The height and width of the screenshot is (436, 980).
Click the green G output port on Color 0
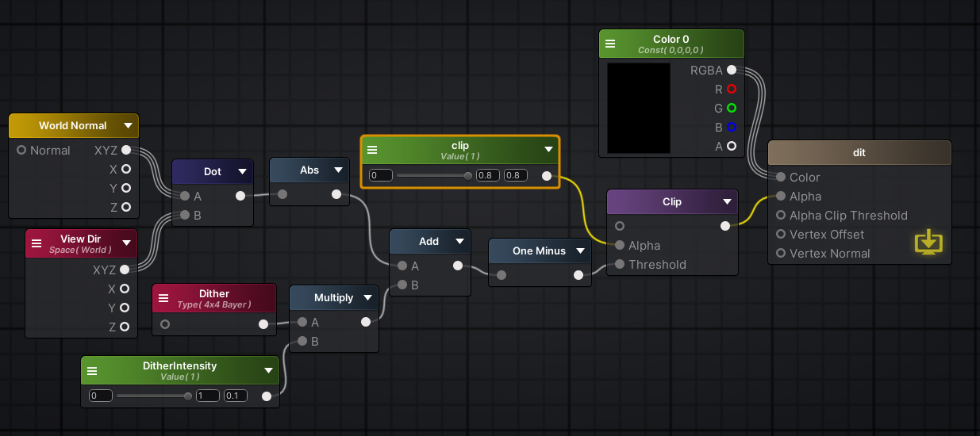[x=732, y=108]
